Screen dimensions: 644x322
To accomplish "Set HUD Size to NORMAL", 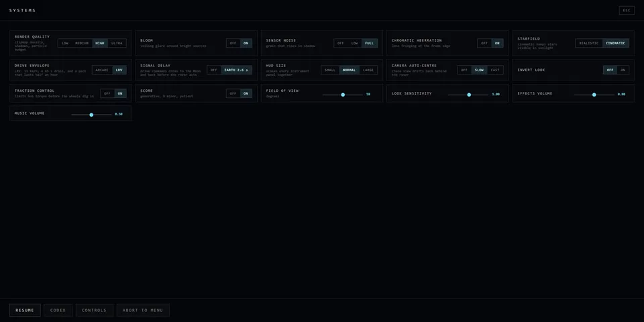I will (x=349, y=70).
